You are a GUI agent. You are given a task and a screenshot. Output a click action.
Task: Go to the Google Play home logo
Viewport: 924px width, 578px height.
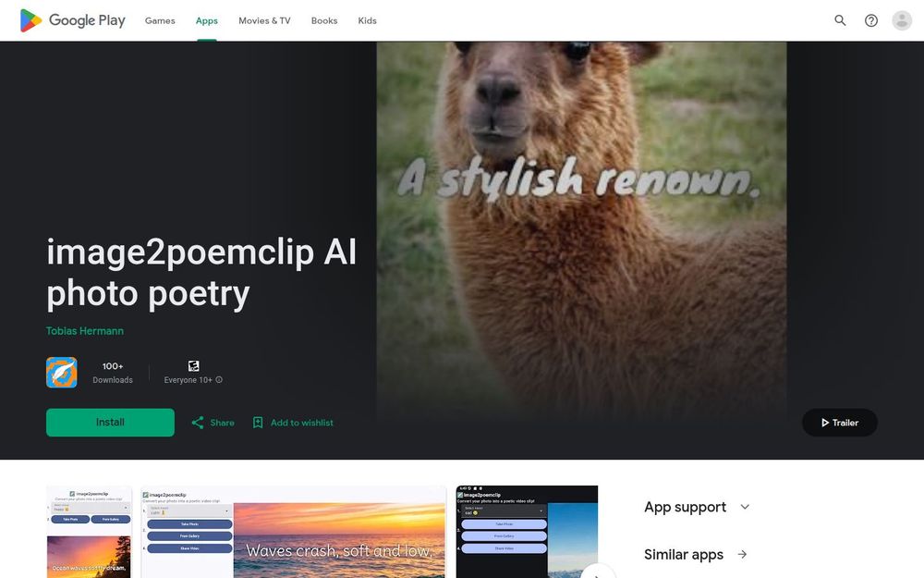[x=72, y=20]
